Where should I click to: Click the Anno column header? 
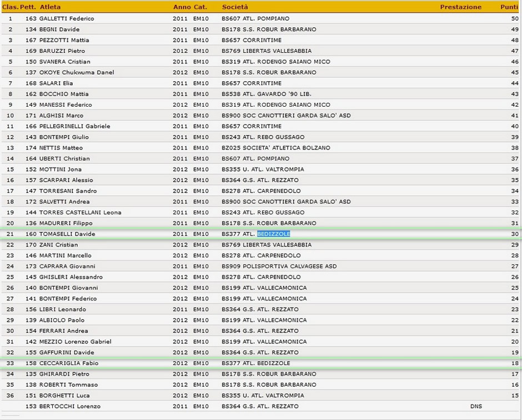point(182,7)
